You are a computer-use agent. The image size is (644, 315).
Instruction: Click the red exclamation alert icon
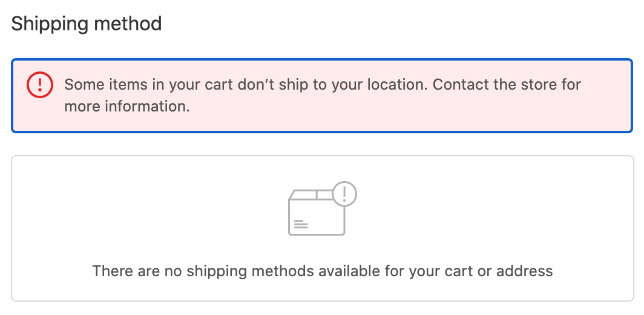click(40, 85)
